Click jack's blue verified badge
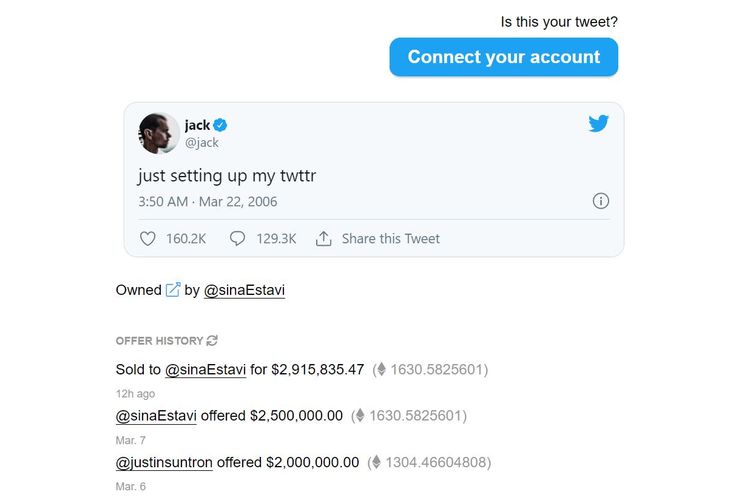Image resolution: width=750 pixels, height=500 pixels. point(221,125)
